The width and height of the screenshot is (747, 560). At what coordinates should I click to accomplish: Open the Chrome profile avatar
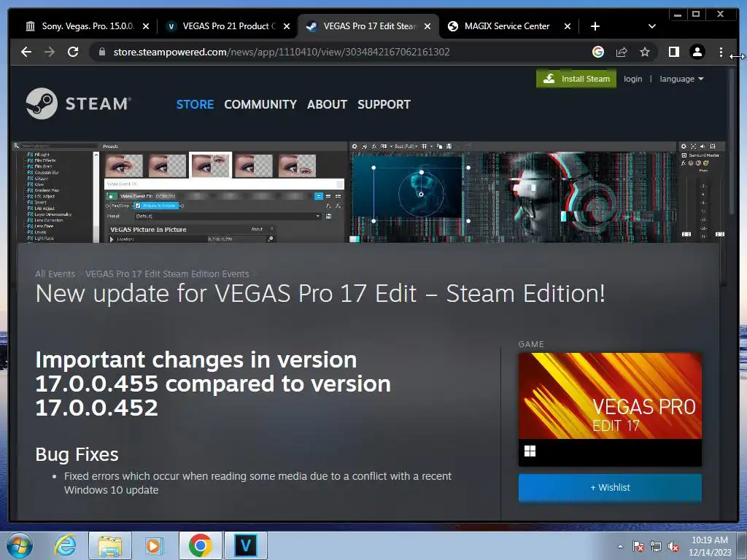pyautogui.click(x=697, y=52)
